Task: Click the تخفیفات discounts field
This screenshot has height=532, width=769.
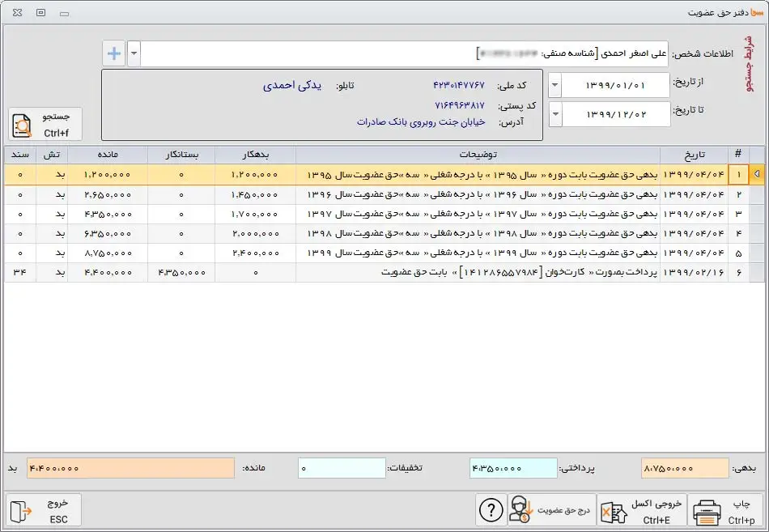Action: (342, 469)
